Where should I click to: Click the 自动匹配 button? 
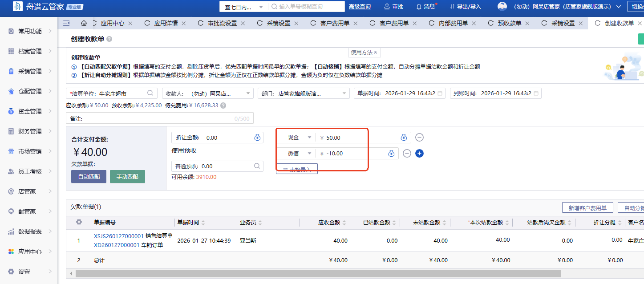pyautogui.click(x=89, y=176)
